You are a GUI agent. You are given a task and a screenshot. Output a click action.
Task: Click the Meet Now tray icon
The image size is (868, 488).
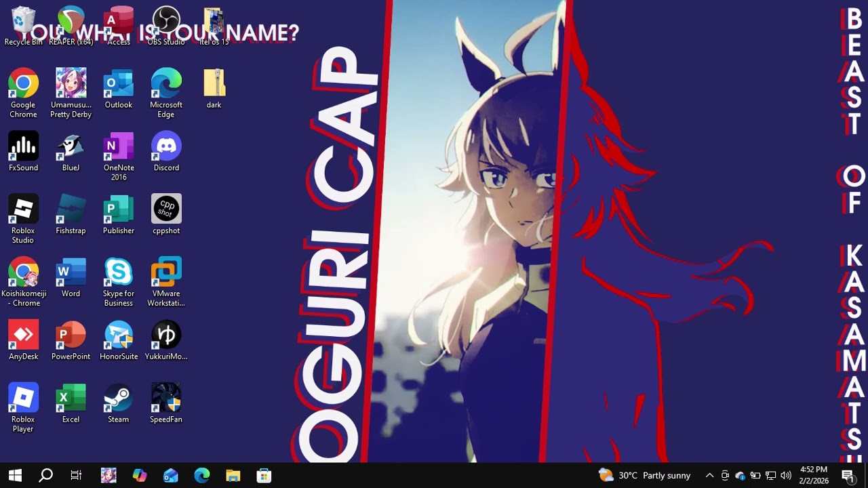(725, 475)
